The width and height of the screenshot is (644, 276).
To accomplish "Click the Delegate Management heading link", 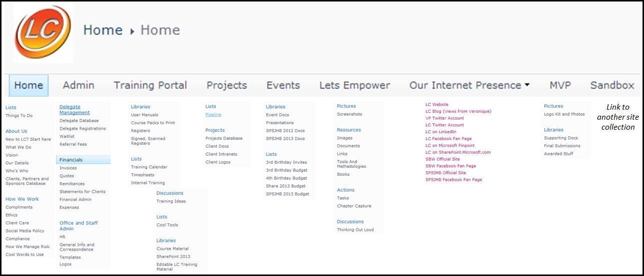I will click(74, 110).
